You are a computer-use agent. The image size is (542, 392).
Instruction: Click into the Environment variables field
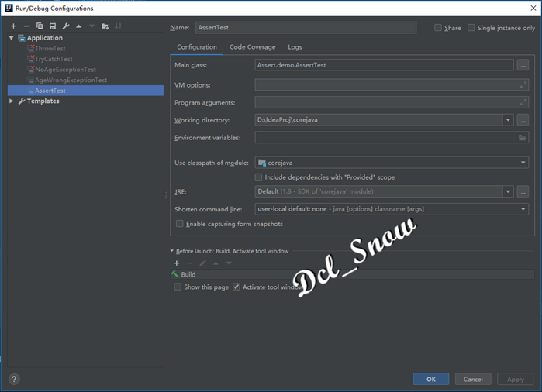tap(392, 137)
